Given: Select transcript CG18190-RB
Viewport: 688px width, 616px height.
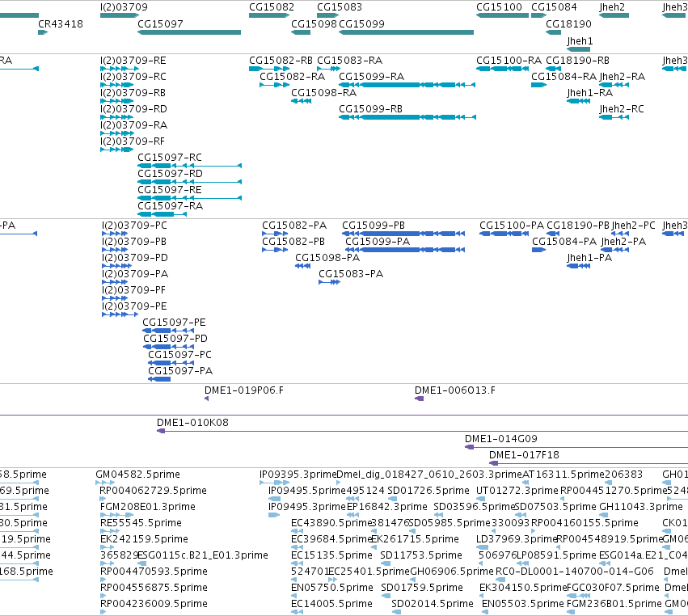Looking at the screenshot, I should point(553,69).
